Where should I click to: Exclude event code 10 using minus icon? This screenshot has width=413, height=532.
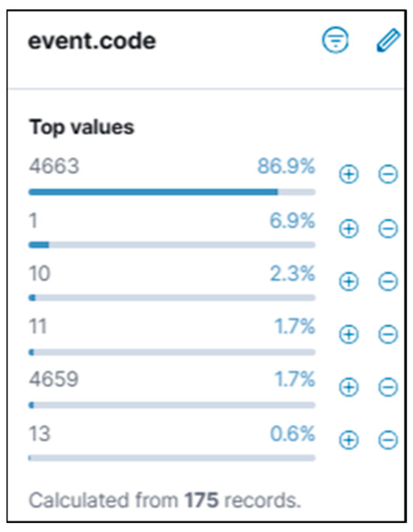(x=388, y=281)
